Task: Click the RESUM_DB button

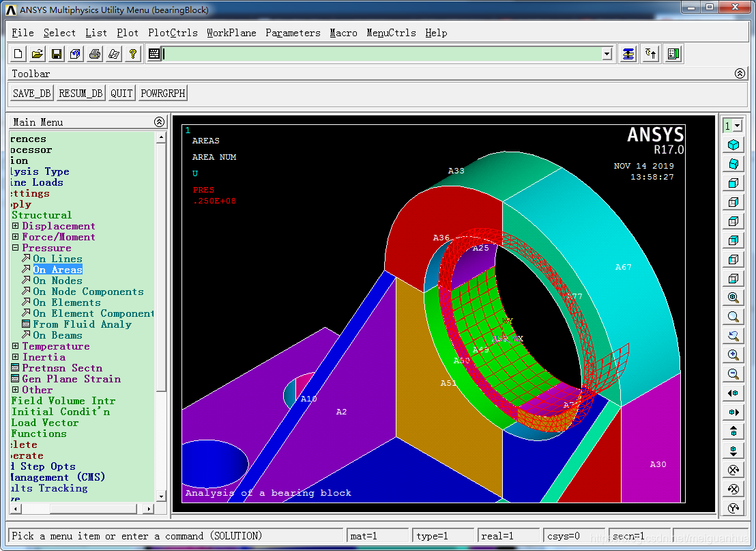Action: click(x=81, y=93)
